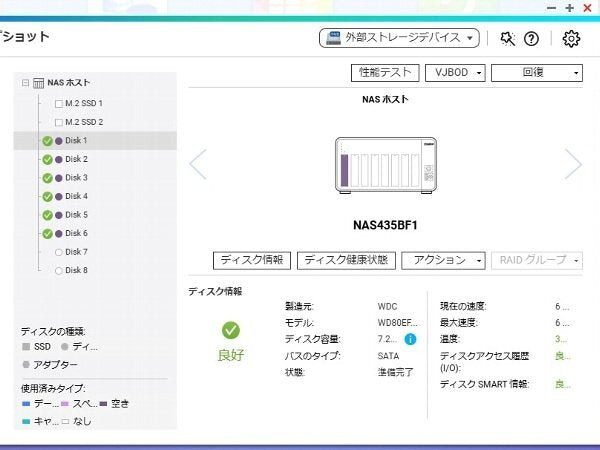Click the large green good status icon
Image resolution: width=600 pixels, height=450 pixels.
231,330
